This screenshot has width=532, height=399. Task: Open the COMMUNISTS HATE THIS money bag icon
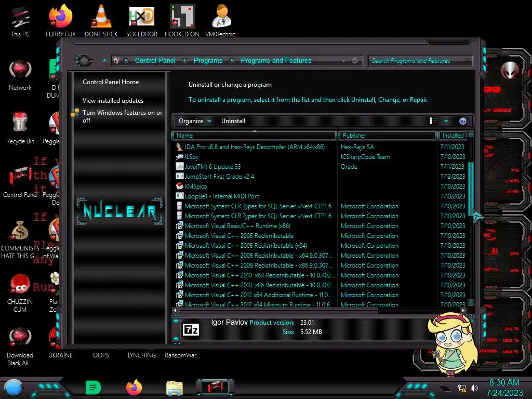click(x=20, y=240)
